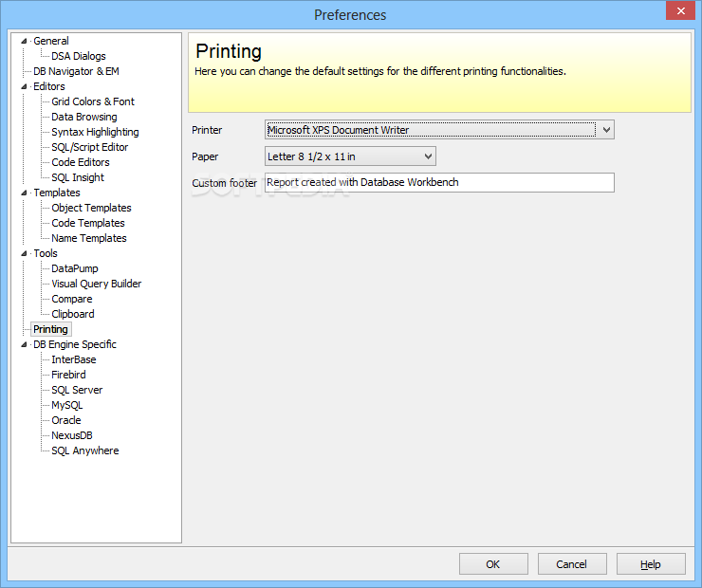
Task: Select General in the preferences tree
Action: click(x=51, y=41)
